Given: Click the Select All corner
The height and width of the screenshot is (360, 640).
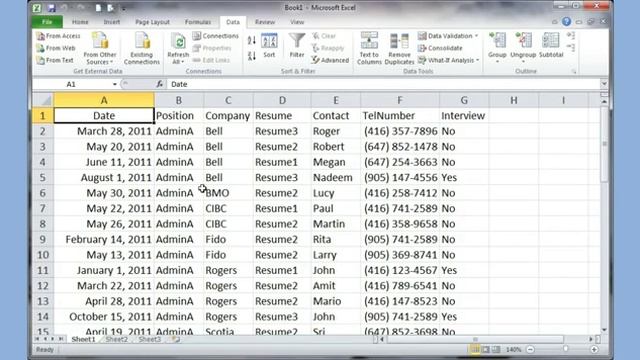Looking at the screenshot, I should (43, 100).
